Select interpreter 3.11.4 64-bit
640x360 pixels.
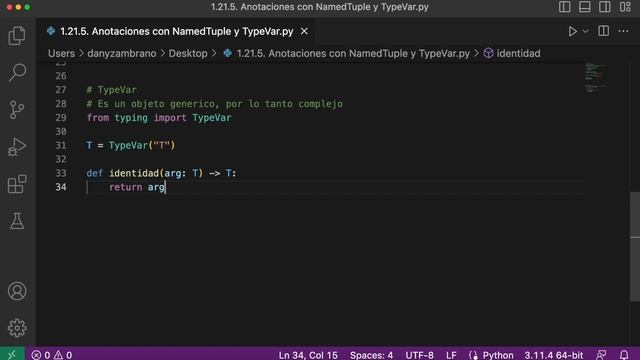tap(553, 355)
